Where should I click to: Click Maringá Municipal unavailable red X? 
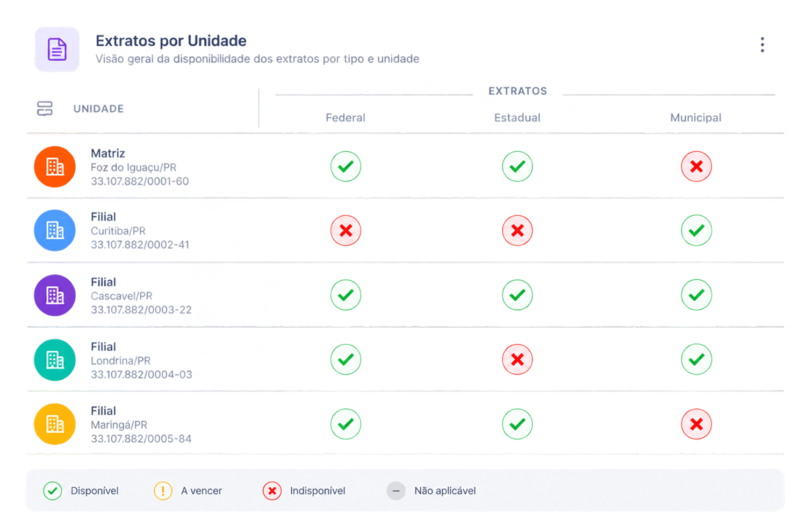point(696,424)
